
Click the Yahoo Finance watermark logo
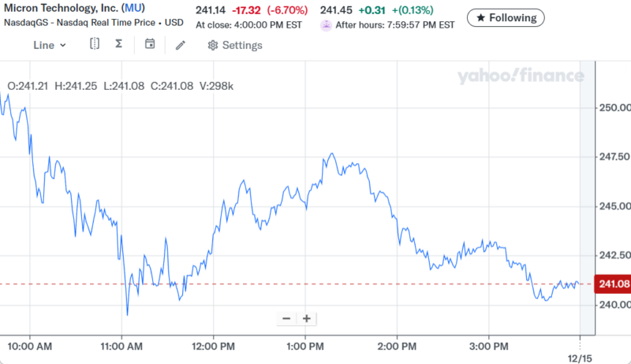pos(520,76)
